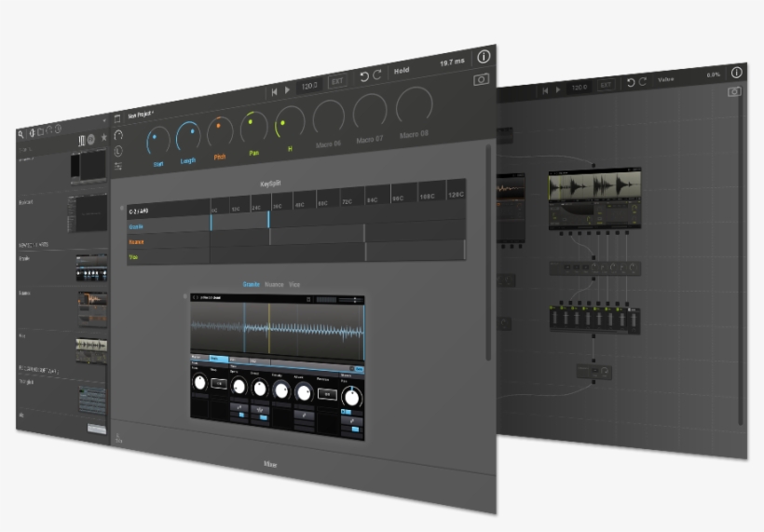
Task: Click the Macro 08 knob
Action: coord(415,107)
